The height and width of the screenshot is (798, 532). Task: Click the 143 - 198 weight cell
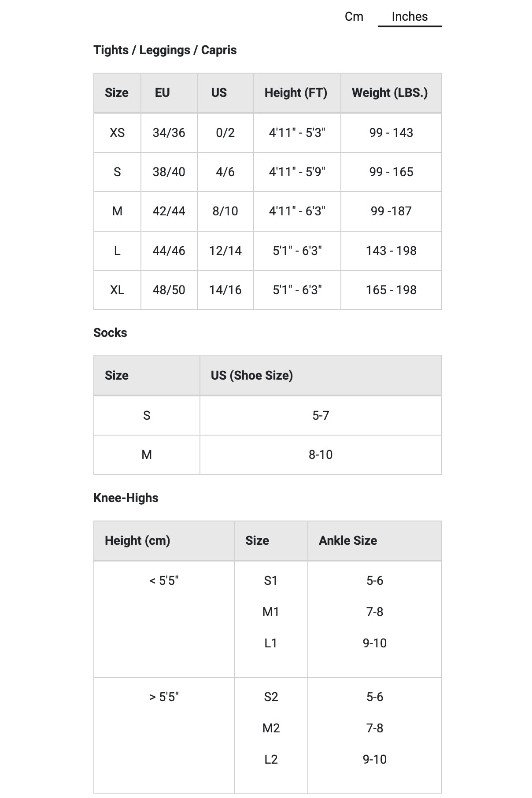[x=391, y=251]
